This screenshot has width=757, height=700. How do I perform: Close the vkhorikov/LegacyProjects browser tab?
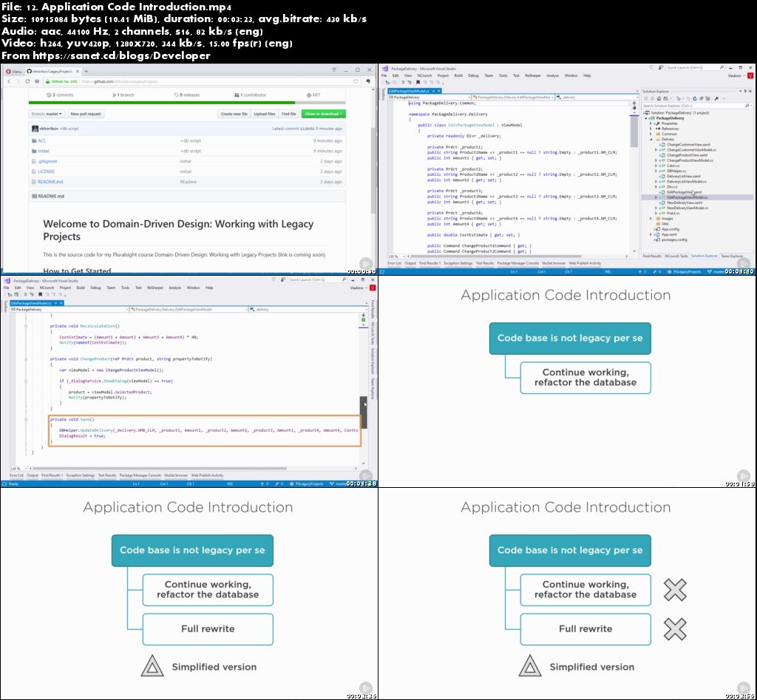77,71
